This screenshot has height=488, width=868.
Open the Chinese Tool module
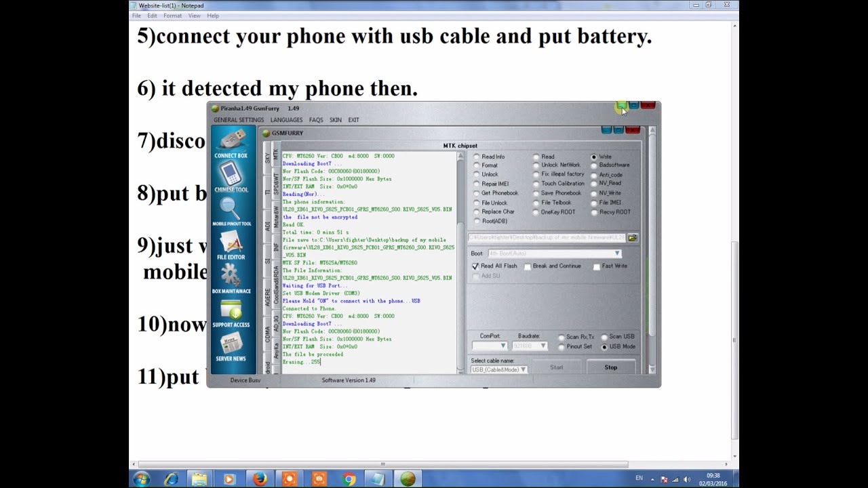click(x=231, y=178)
